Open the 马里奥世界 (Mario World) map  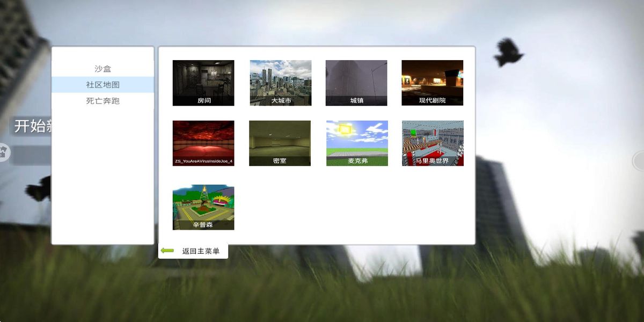(x=433, y=142)
